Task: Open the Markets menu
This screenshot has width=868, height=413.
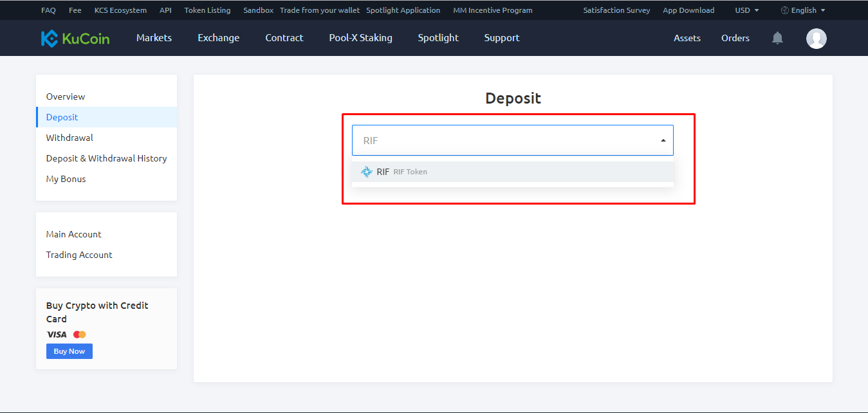Action: coord(154,38)
